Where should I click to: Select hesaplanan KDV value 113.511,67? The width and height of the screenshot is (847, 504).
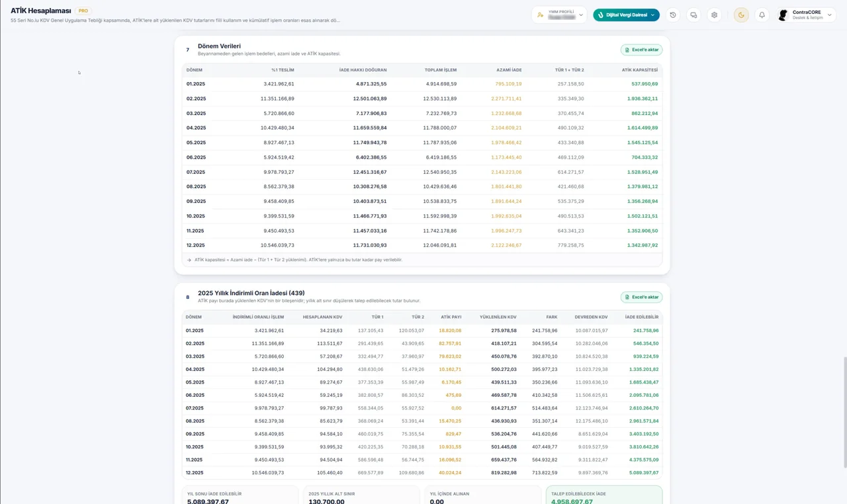(329, 343)
